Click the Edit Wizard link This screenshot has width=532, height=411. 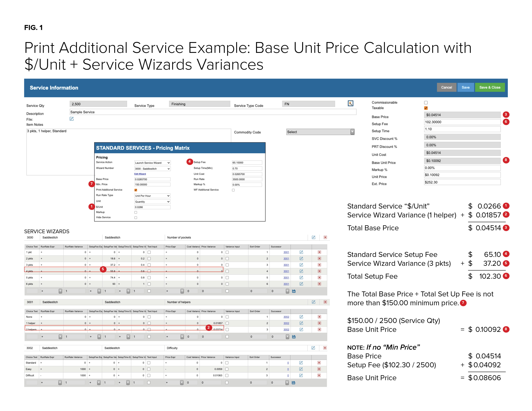140,174
